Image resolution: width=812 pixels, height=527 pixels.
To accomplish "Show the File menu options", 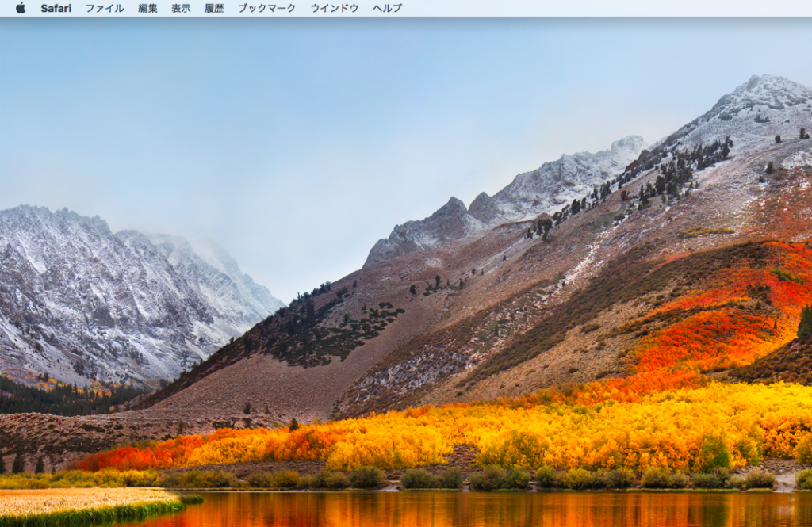I will (x=105, y=10).
